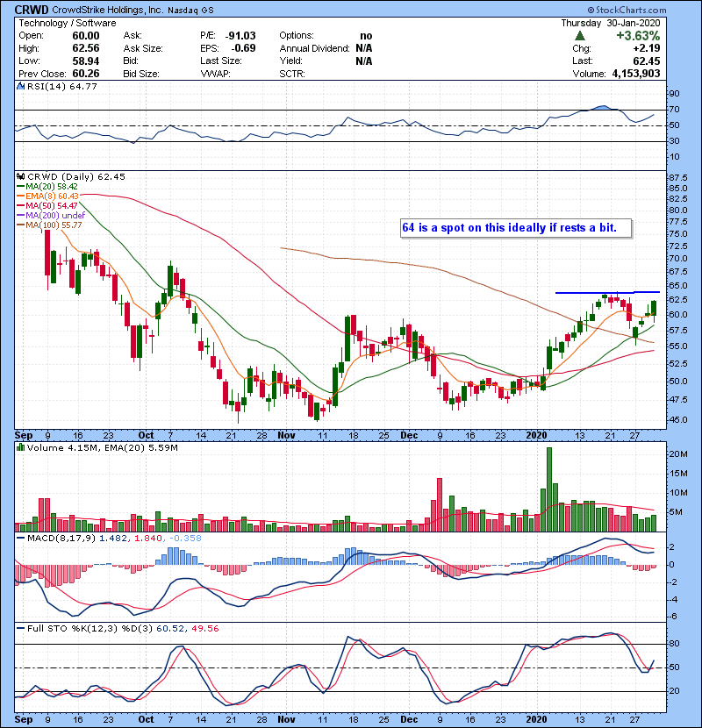Viewport: 702px width, 728px height.
Task: Click the EPS value -0.69
Action: click(243, 48)
